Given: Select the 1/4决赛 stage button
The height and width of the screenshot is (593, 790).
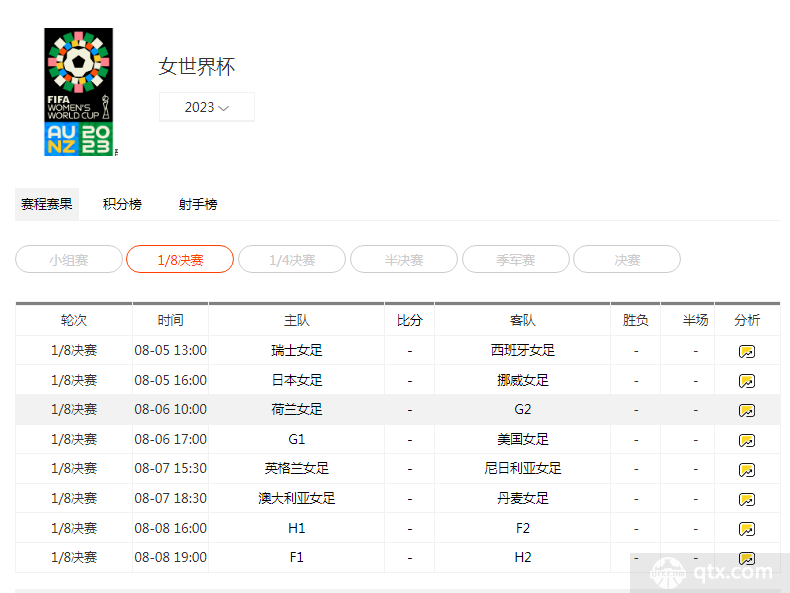Looking at the screenshot, I should (x=292, y=259).
